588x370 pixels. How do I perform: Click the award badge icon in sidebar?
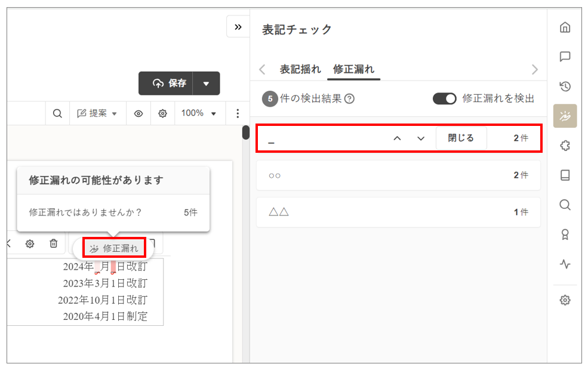(x=565, y=235)
